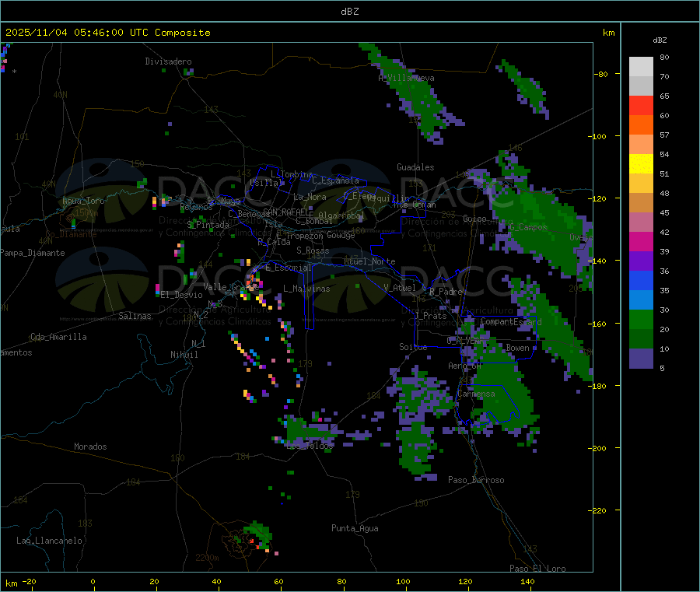This screenshot has height=592, width=700.
Task: Click the 140 km horizontal axis tick
Action: pos(527,582)
